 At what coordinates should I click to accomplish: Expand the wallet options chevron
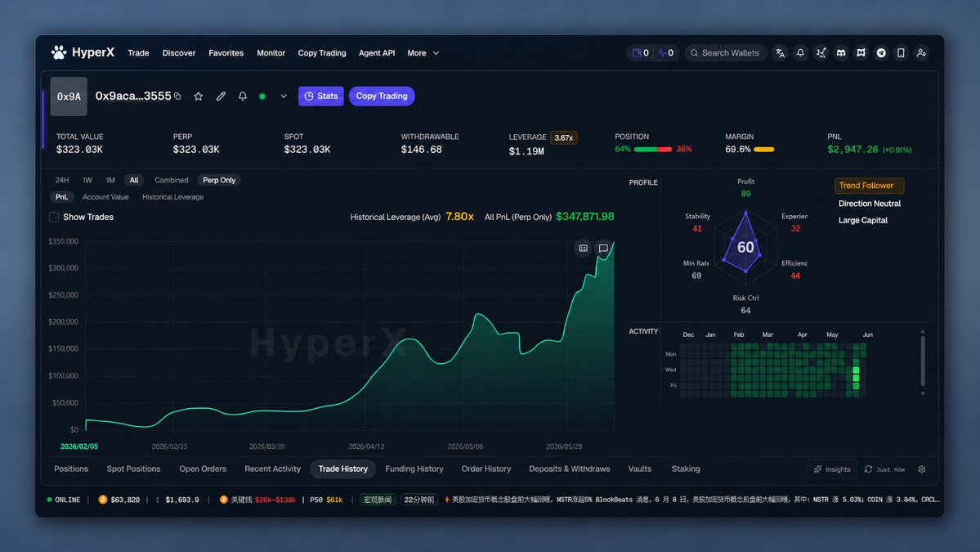tap(284, 96)
